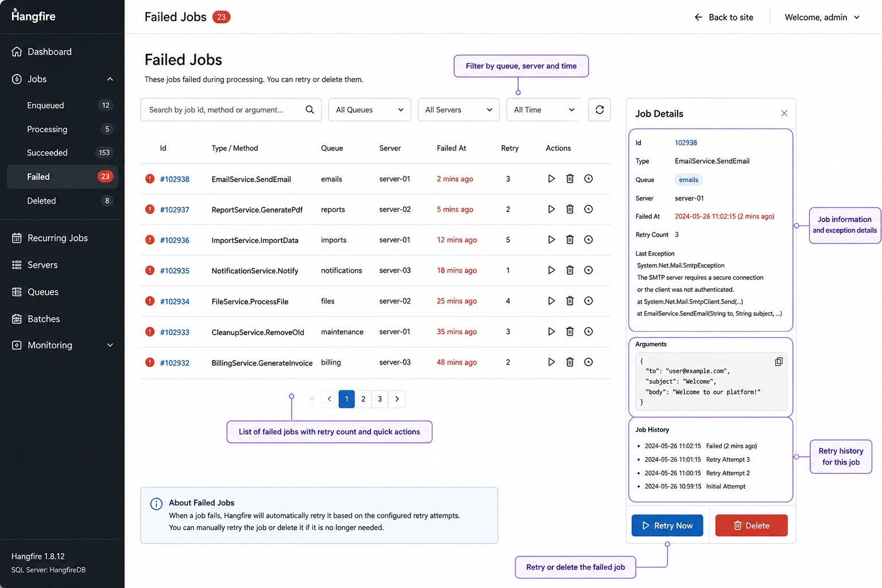Click the Failed At column header
Viewport: 882px width, 588px height.
click(451, 148)
